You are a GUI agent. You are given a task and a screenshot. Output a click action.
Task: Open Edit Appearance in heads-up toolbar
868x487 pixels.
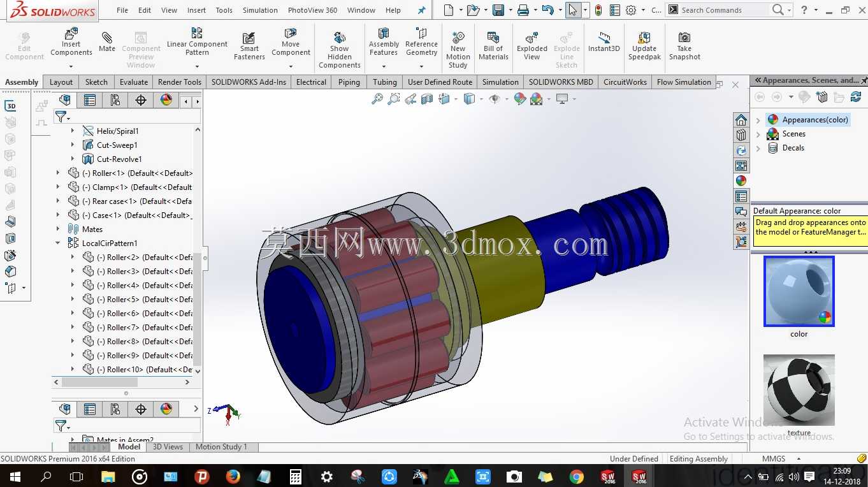coord(519,99)
